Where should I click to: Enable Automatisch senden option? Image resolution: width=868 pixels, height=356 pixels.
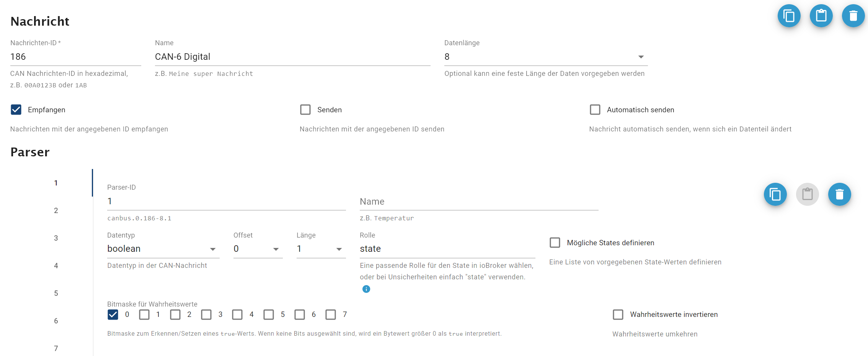pyautogui.click(x=595, y=110)
